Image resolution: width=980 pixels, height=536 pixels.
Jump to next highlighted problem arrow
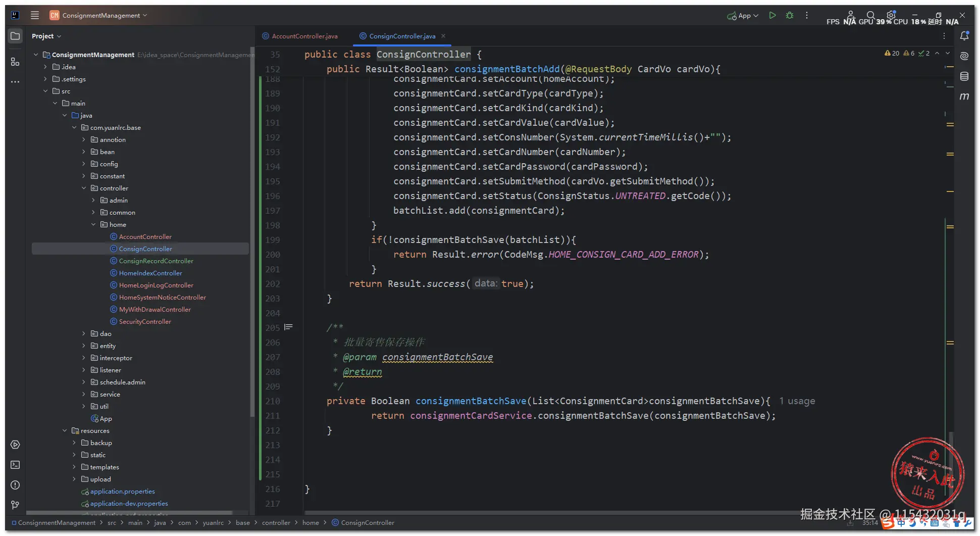[x=948, y=53]
